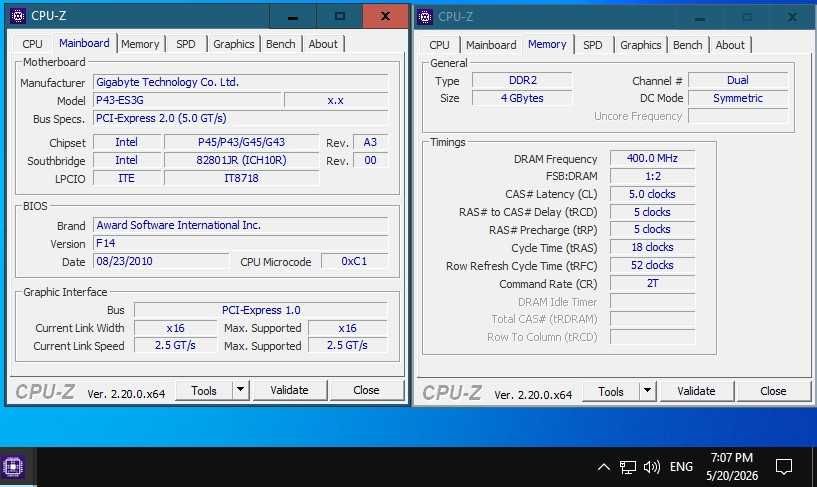This screenshot has height=487, width=817.
Task: Click CAS# Latency value 5.0 clocks
Action: point(652,194)
